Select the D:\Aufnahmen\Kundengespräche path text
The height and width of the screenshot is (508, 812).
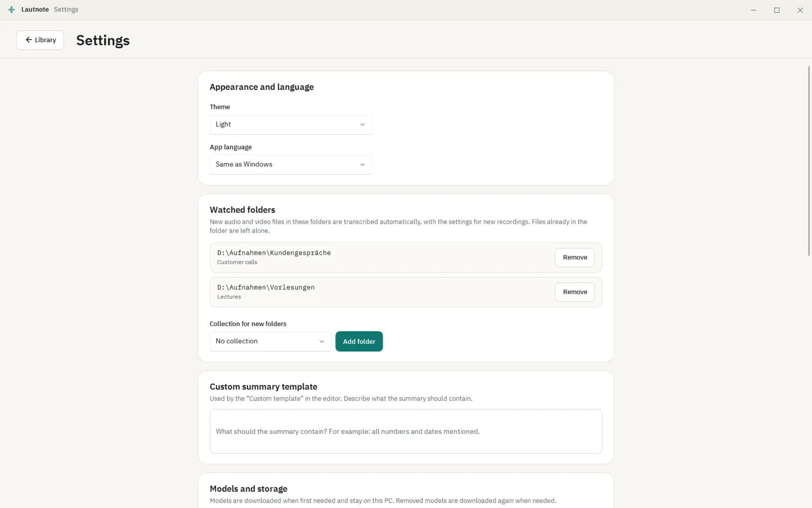pyautogui.click(x=274, y=253)
